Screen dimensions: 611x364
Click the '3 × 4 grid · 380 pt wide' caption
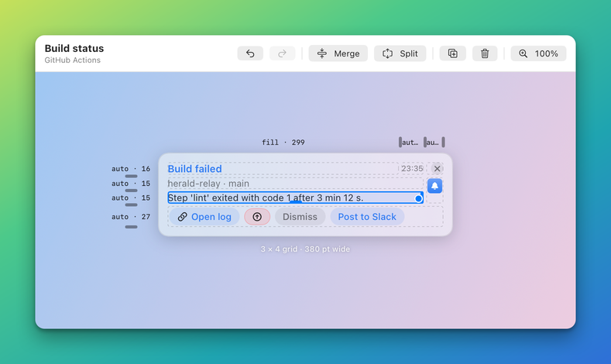coord(305,249)
